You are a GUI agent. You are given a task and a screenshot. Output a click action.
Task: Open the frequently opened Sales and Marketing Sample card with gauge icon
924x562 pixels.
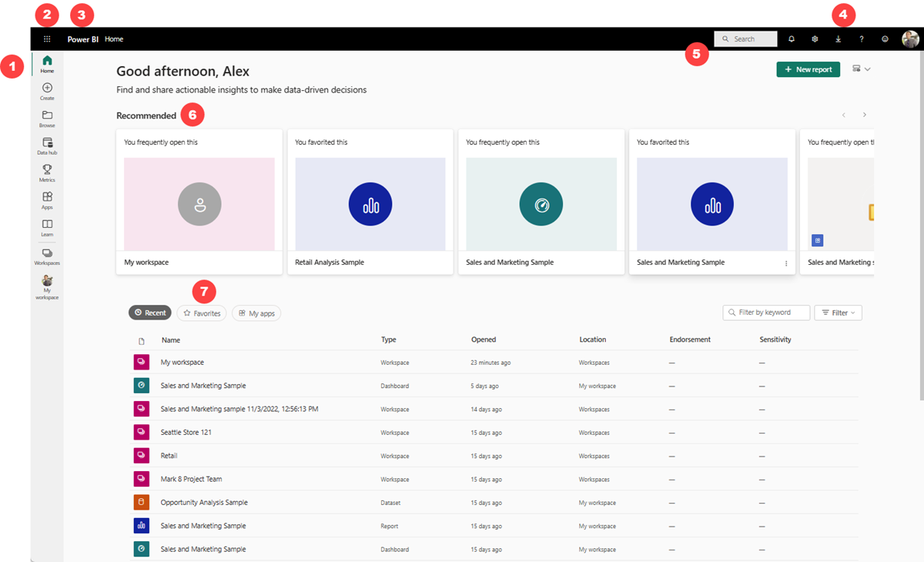(x=541, y=202)
